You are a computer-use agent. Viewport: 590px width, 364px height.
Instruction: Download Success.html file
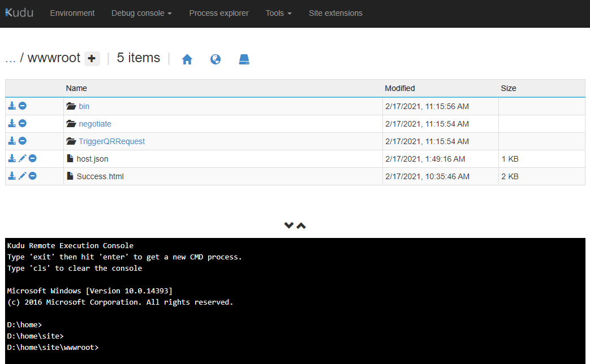click(x=12, y=176)
